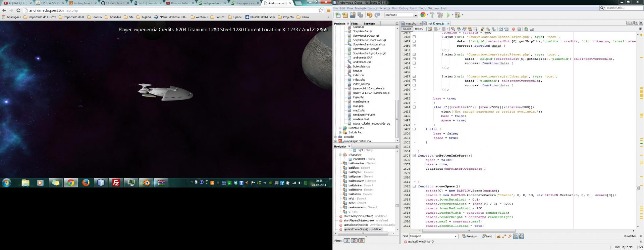Click New File icon in NetBeans toolbar
Screen dimensions: 644x250
[x=338, y=15]
